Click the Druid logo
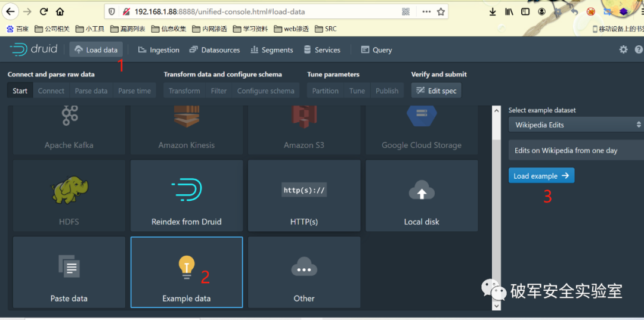The image size is (644, 320). (x=33, y=49)
